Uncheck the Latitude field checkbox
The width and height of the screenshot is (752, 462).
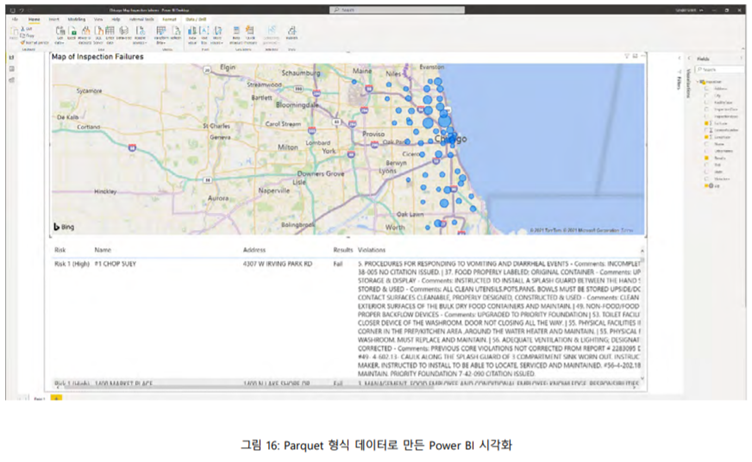[x=706, y=123]
